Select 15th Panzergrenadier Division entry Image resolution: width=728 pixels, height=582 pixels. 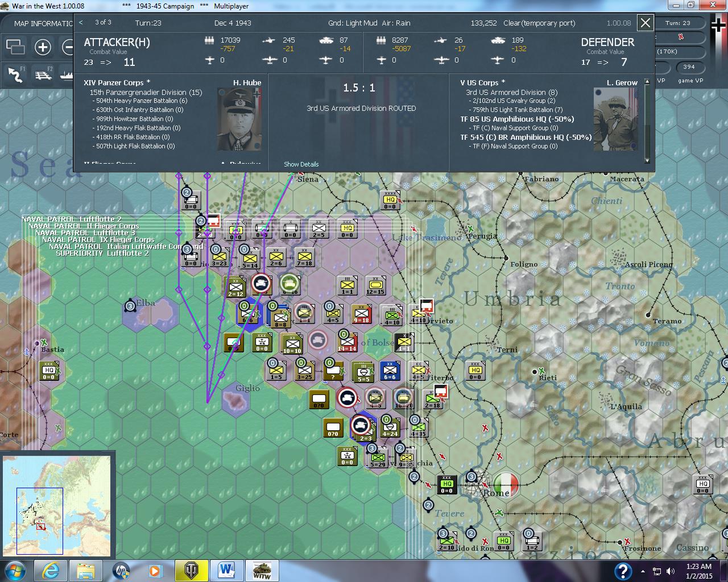(146, 92)
